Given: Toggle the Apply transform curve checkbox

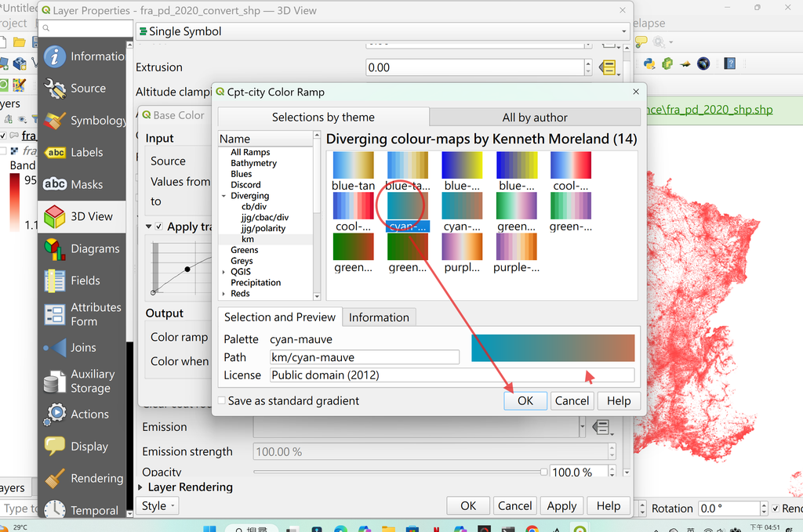Looking at the screenshot, I should 159,226.
